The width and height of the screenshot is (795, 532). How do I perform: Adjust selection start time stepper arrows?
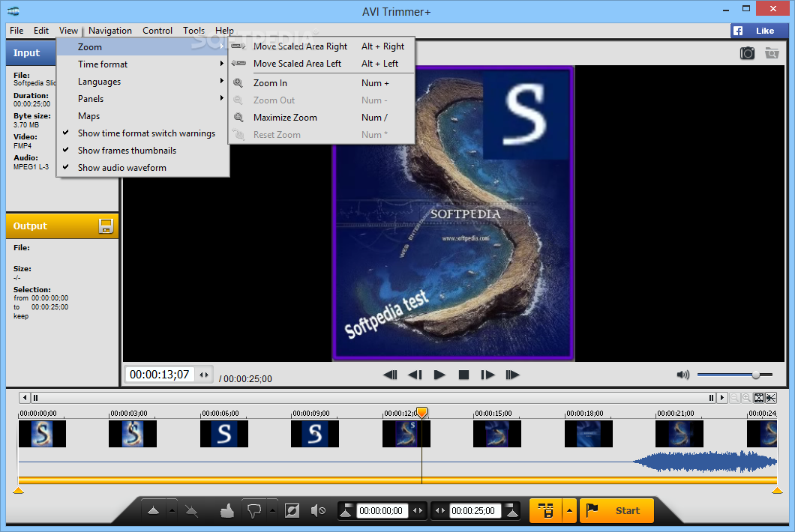point(418,511)
